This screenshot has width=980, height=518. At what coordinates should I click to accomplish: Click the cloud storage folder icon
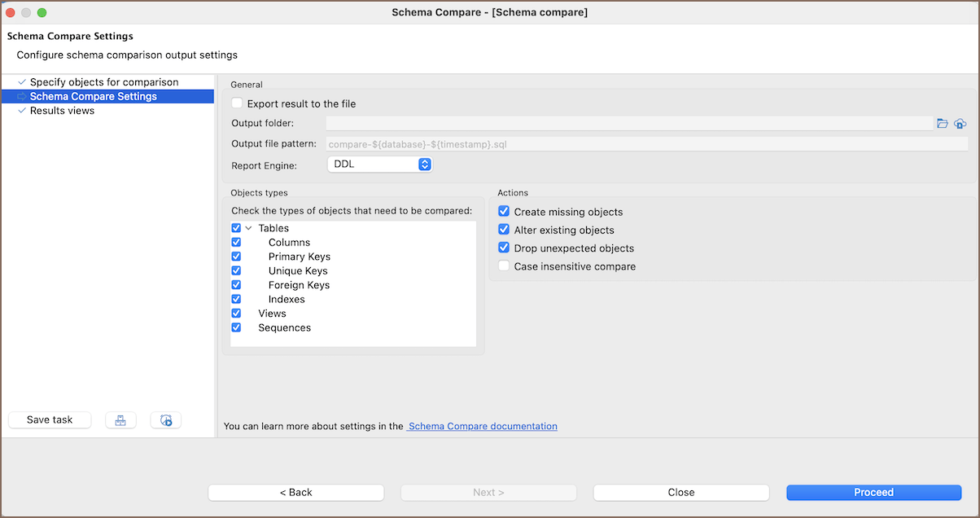click(x=960, y=123)
